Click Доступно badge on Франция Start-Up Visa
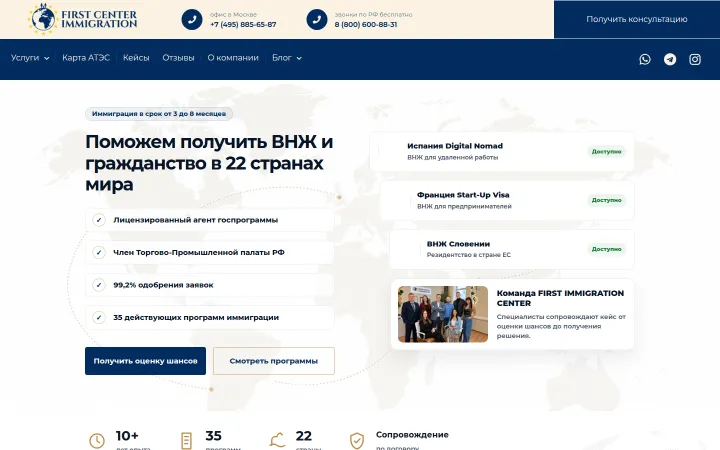The image size is (720, 450). pos(606,200)
